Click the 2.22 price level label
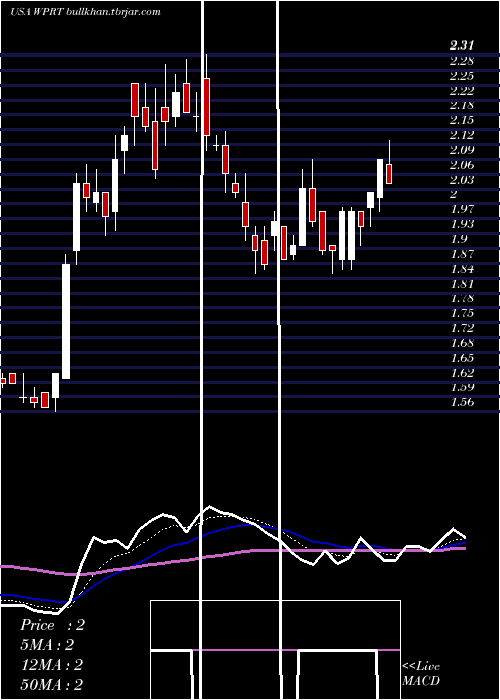Screen dimensions: 500x700 tap(462, 90)
